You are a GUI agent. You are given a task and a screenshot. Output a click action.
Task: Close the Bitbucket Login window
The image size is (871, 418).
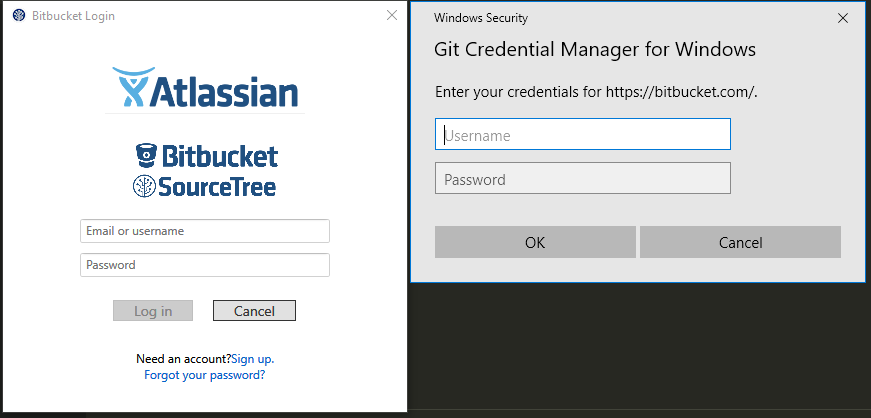(392, 16)
